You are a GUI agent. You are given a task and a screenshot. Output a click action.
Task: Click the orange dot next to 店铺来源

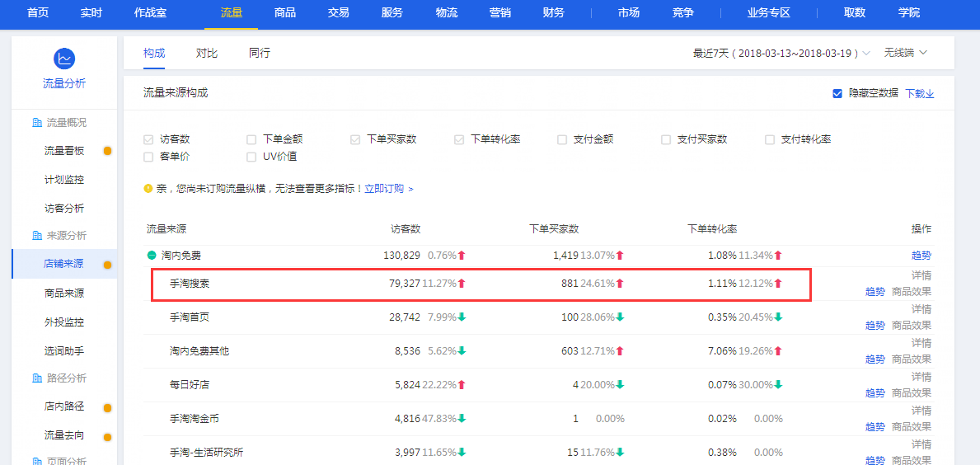point(107,265)
